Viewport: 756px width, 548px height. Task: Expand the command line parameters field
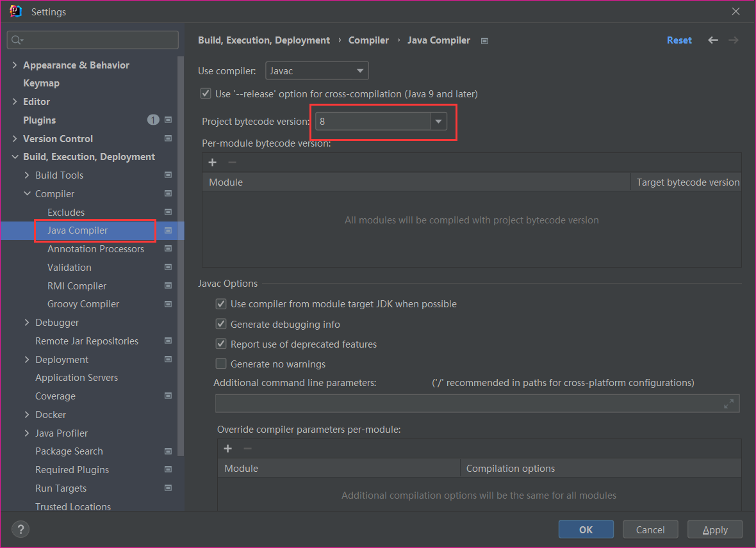[728, 403]
